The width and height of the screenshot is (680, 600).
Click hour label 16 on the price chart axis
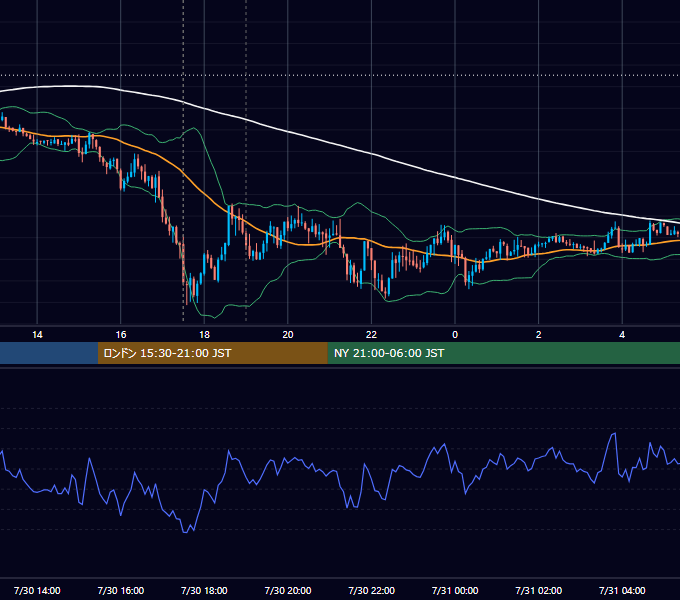pyautogui.click(x=121, y=335)
